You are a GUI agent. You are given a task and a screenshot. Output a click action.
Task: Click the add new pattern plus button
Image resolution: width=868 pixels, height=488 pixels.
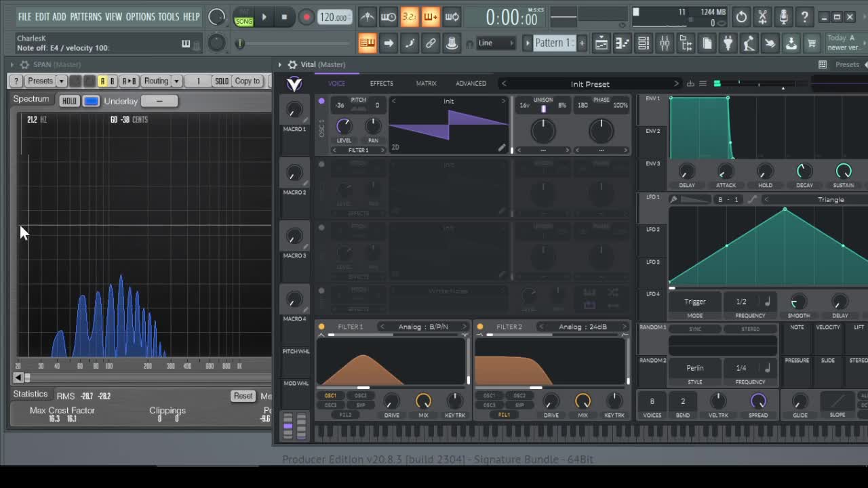click(581, 43)
